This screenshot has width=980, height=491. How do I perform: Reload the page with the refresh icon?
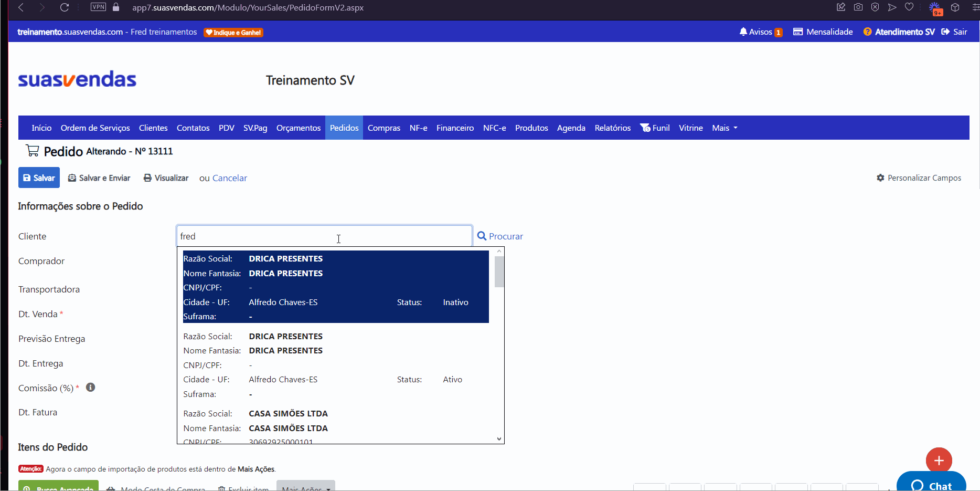coord(65,7)
